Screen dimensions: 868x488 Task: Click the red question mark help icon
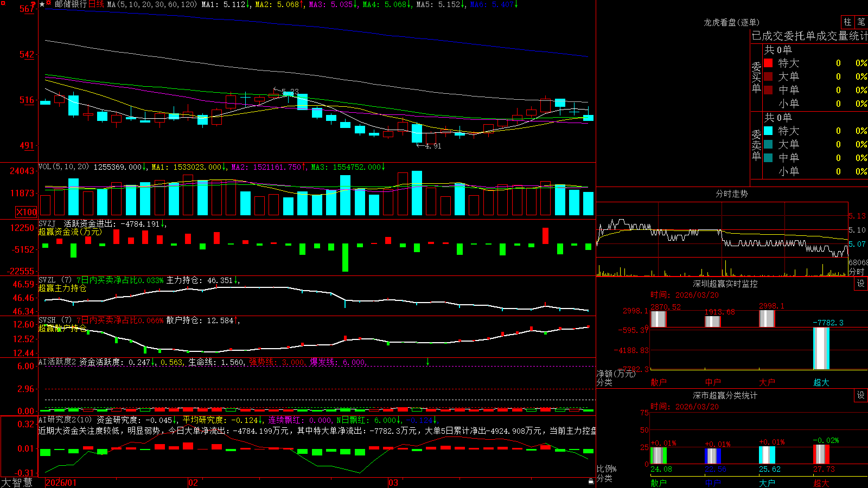[x=33, y=4]
